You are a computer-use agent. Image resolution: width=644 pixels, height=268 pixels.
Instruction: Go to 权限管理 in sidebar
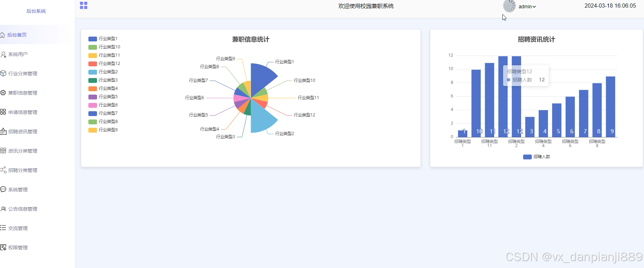(x=37, y=248)
